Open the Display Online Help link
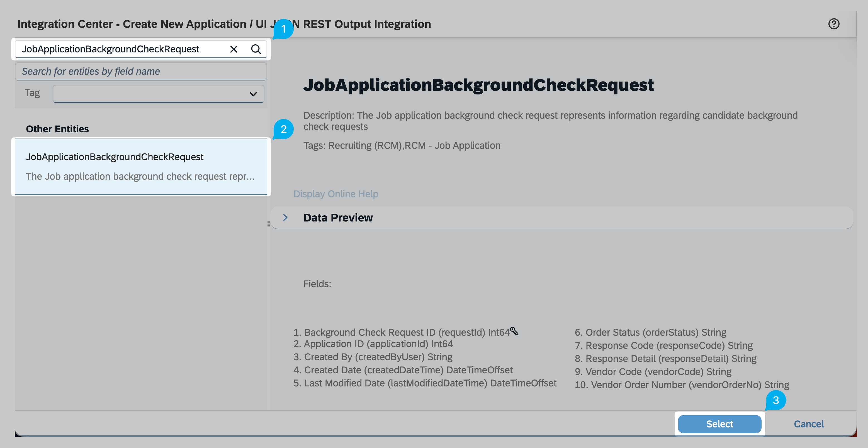 (x=335, y=194)
